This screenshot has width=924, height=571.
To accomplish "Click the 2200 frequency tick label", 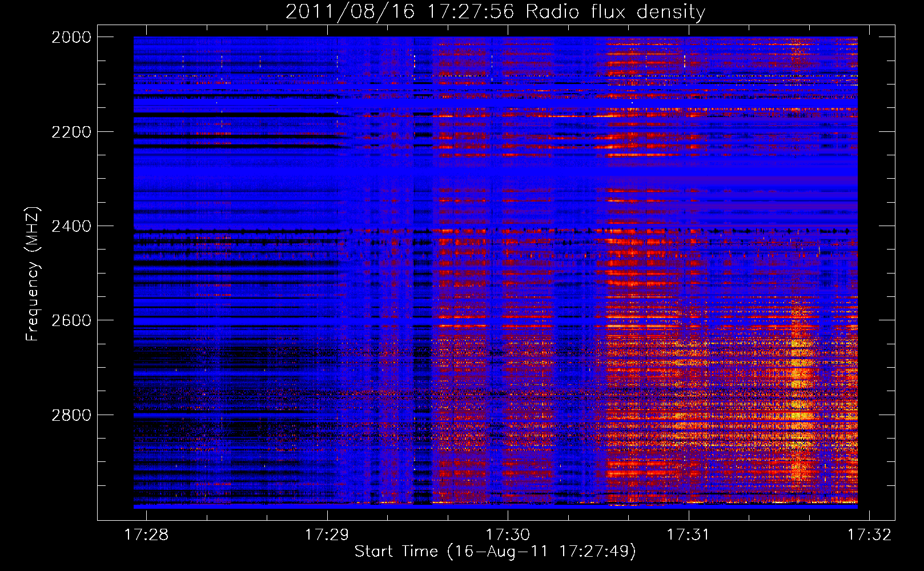I will (71, 132).
